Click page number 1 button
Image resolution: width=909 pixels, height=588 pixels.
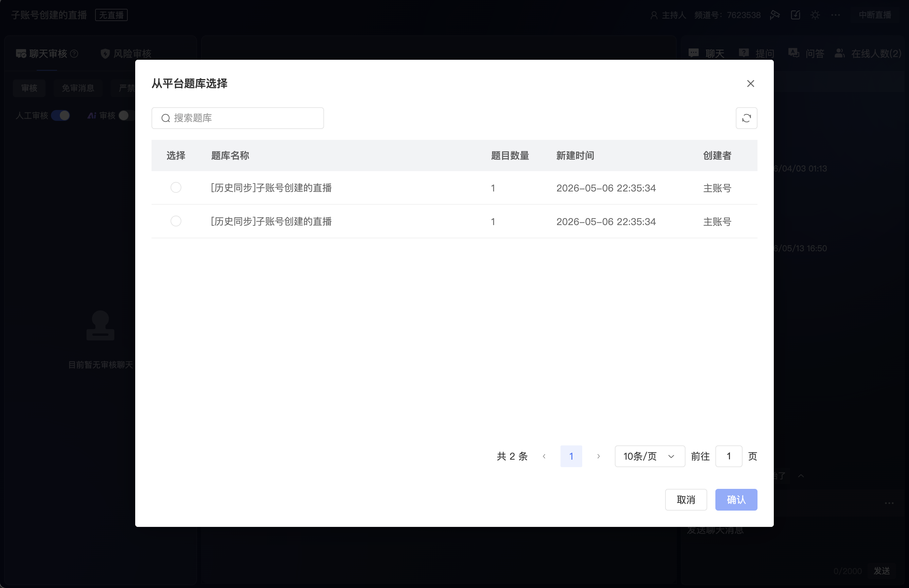click(x=571, y=456)
